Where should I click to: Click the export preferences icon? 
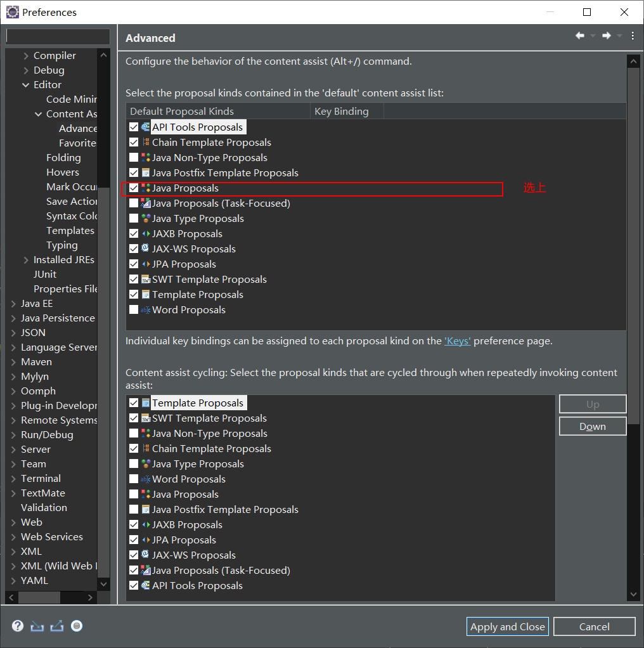(x=57, y=626)
